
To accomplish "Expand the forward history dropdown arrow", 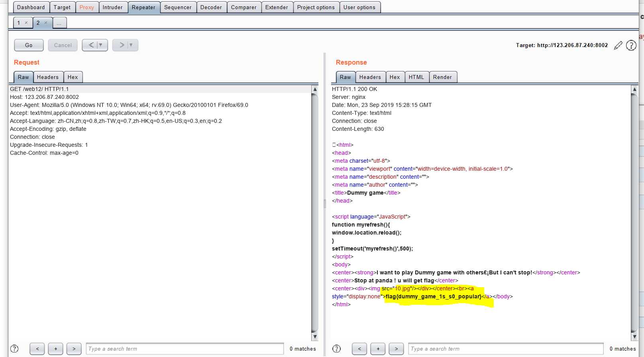I will coord(131,45).
